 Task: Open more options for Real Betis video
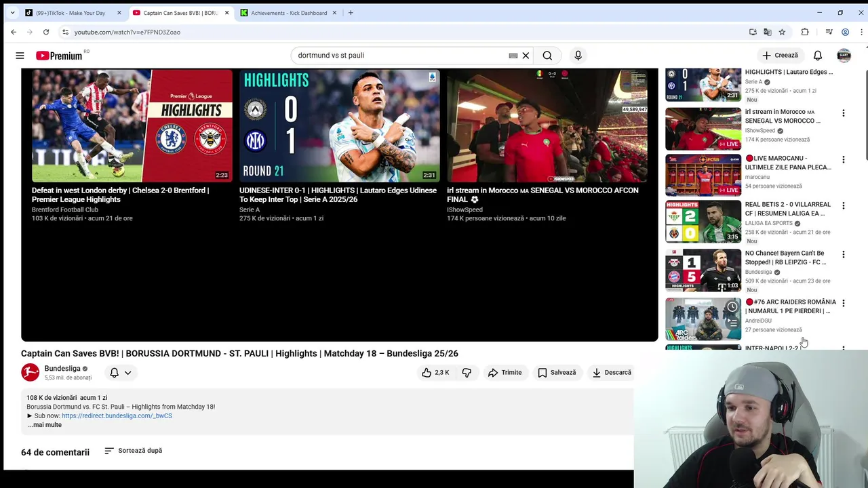[844, 206]
